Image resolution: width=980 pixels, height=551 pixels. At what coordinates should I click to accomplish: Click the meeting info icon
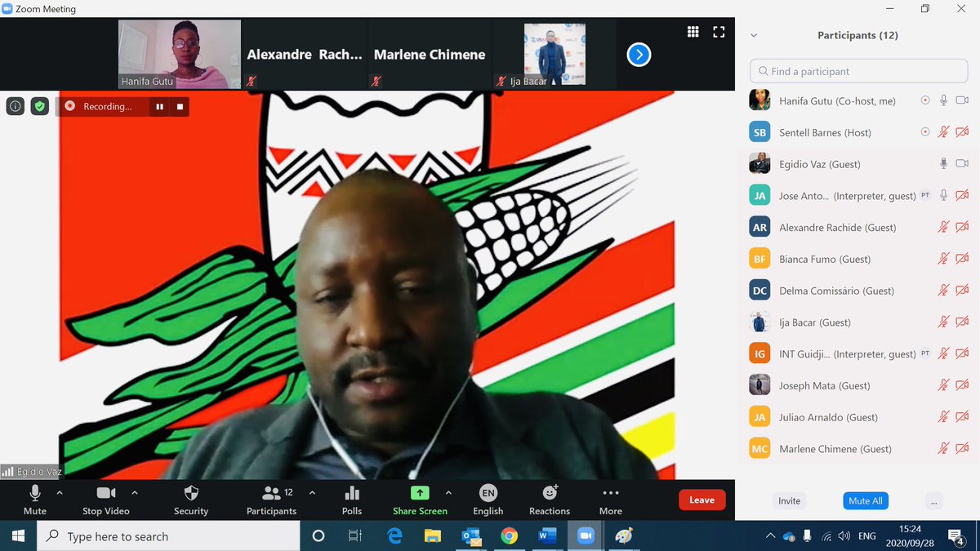16,106
